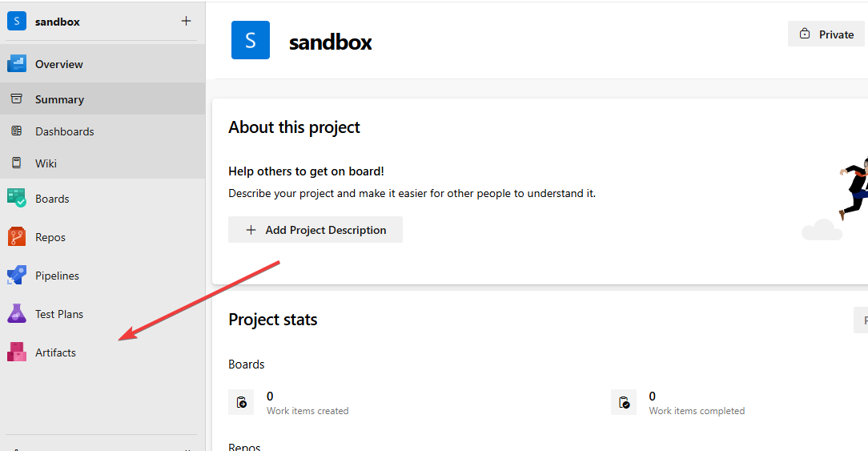868x451 pixels.
Task: Go to the Wiki page
Action: tap(102, 163)
